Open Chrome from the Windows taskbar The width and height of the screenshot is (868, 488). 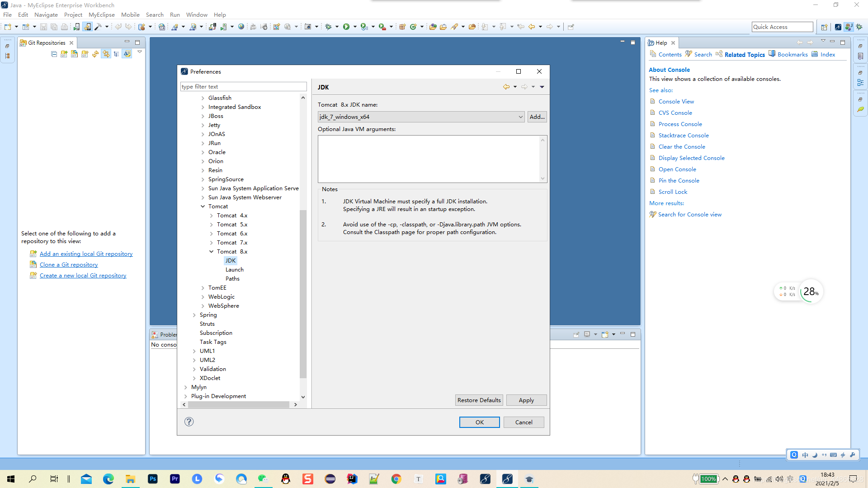click(396, 479)
